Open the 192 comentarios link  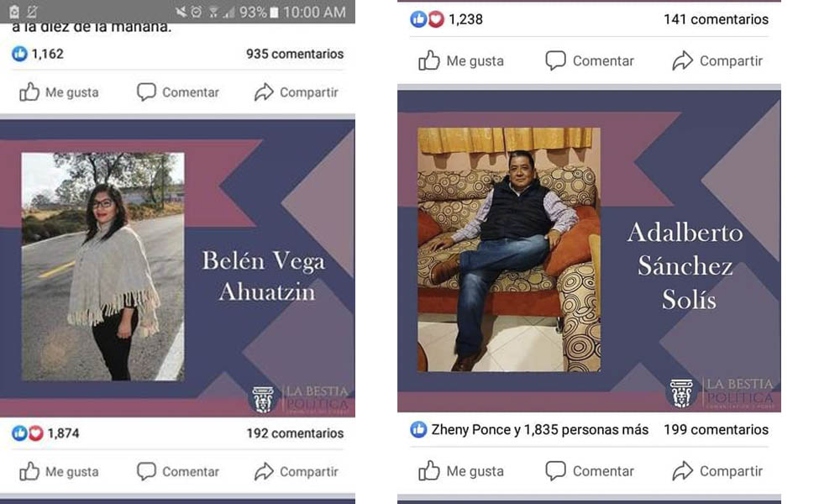point(295,433)
